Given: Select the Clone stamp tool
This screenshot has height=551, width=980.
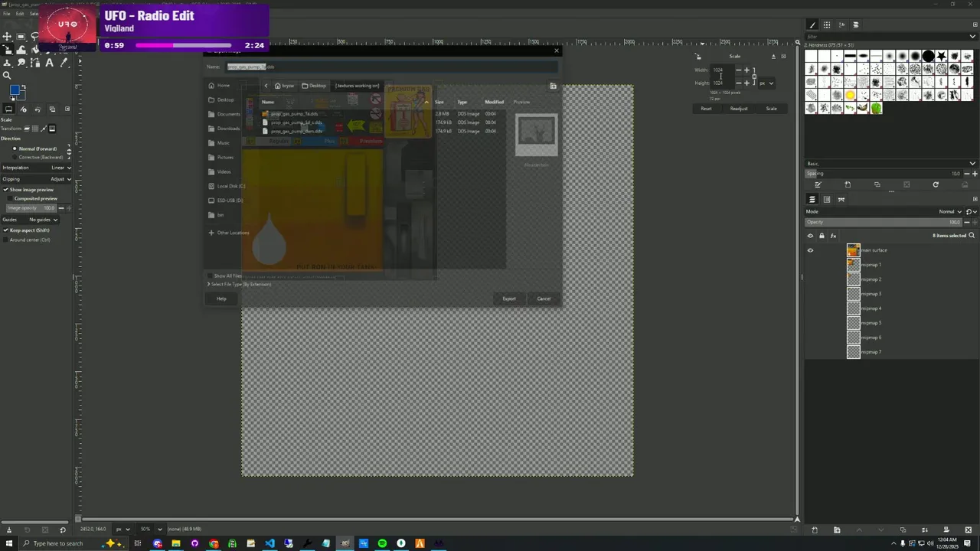Looking at the screenshot, I should [7, 63].
